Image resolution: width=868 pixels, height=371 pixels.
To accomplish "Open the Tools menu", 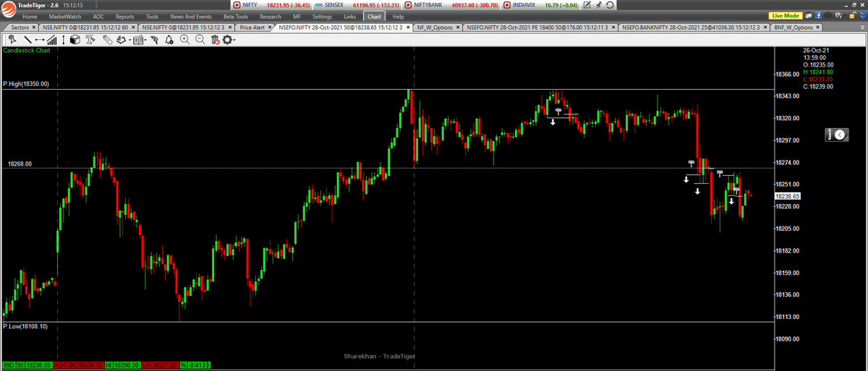I will [x=152, y=16].
